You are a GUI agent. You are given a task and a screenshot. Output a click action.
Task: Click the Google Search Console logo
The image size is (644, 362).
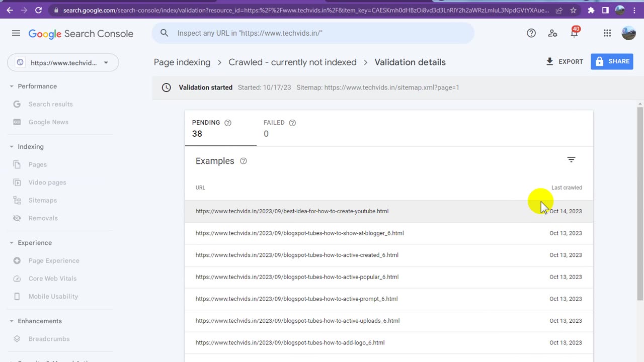point(81,34)
